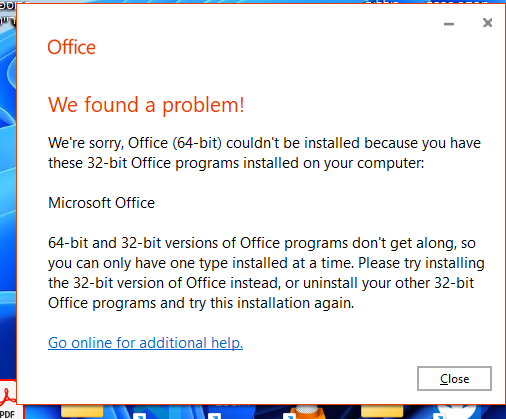Select the left yellow folder desktop icon
This screenshot has height=419, width=506.
pyautogui.click(x=82, y=411)
